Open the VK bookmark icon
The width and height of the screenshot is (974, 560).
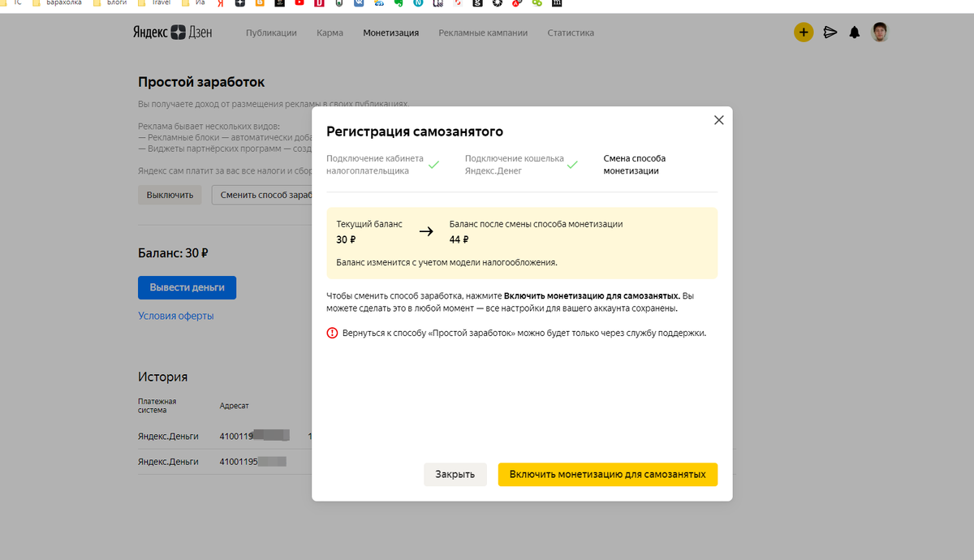tap(358, 5)
